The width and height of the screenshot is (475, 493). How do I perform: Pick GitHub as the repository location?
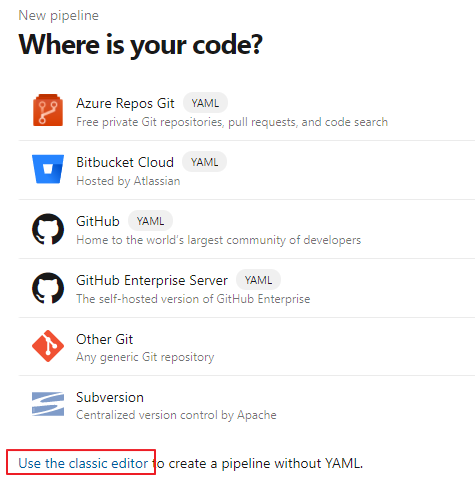[x=247, y=229]
